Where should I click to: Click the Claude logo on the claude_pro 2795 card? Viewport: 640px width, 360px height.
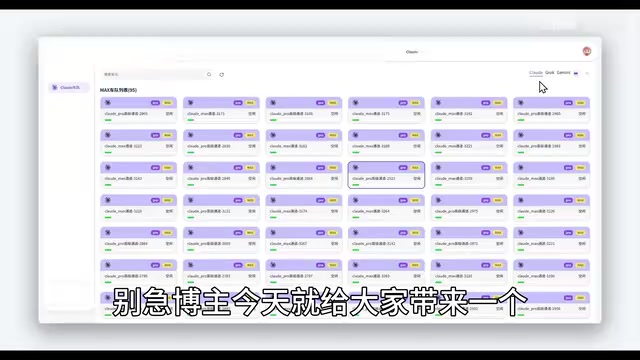point(108,265)
